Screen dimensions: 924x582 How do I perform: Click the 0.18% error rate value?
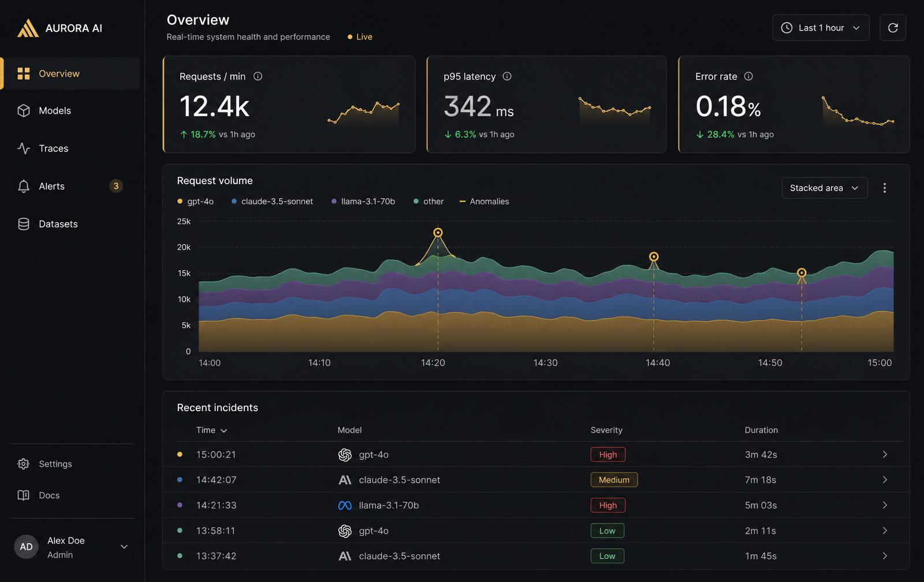pos(728,107)
